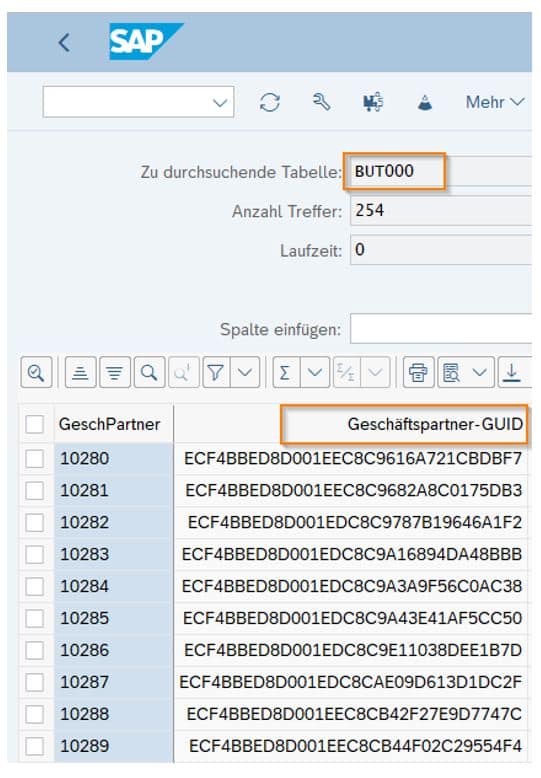Click the find magnifier icon in ALV toolbar
541x778 pixels.
pos(149,373)
